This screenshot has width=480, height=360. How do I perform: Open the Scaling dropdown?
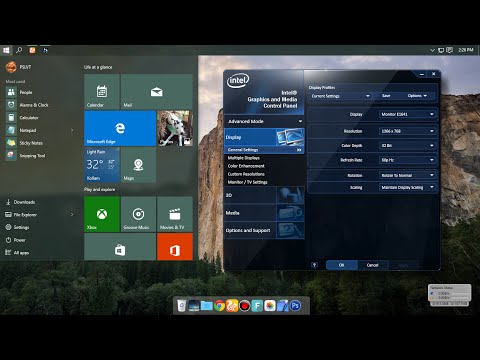(408, 188)
